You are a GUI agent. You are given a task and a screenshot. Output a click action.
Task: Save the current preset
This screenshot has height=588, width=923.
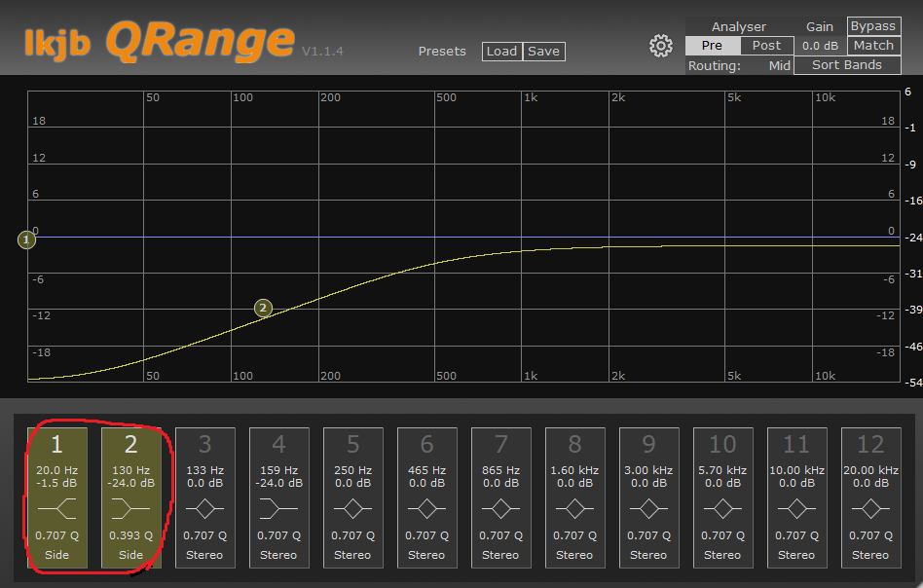(543, 52)
